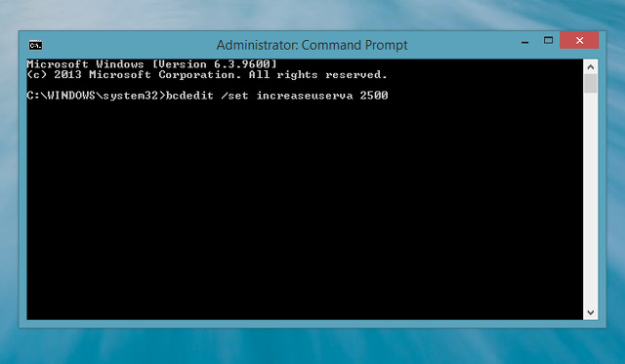This screenshot has width=625, height=364.
Task: Close the Administrator Command Prompt window
Action: coord(579,40)
